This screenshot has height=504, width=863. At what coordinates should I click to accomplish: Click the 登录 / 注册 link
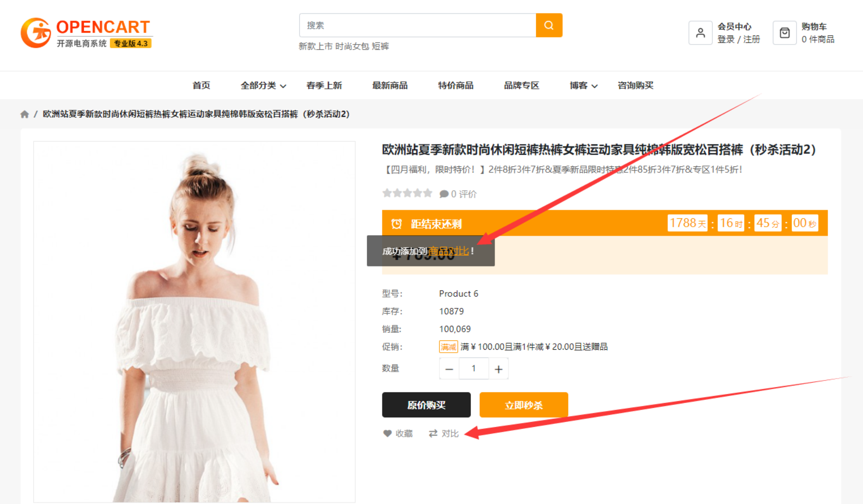tap(739, 40)
